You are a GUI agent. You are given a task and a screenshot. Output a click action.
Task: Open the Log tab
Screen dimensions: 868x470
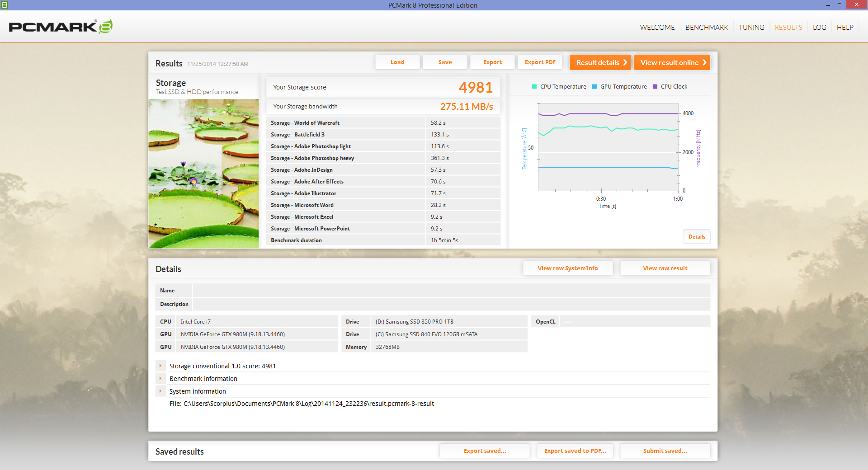[819, 28]
